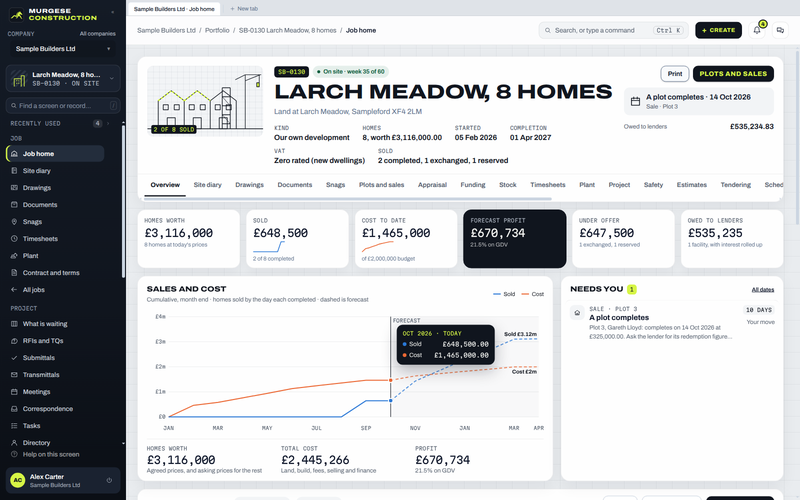This screenshot has height=500, width=800.
Task: Click the All companies link
Action: [x=97, y=34]
